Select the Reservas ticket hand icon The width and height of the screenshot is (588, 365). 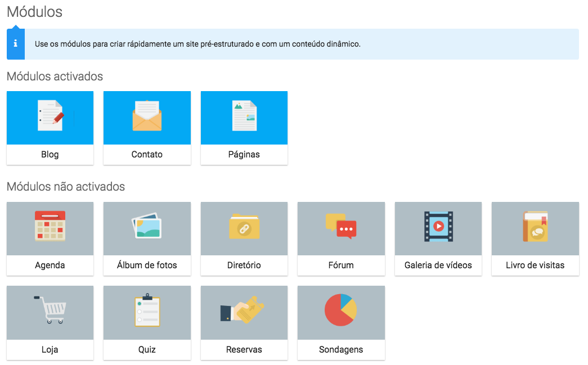(243, 310)
